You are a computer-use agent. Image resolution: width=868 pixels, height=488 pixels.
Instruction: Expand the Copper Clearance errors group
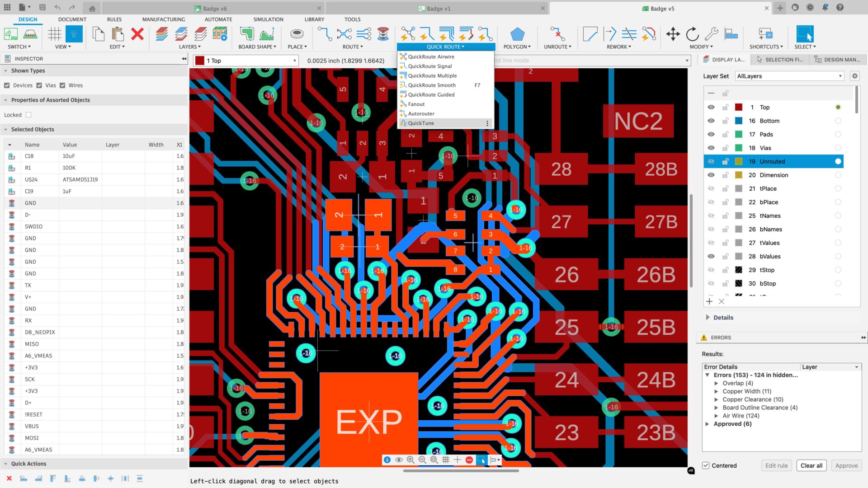point(716,399)
